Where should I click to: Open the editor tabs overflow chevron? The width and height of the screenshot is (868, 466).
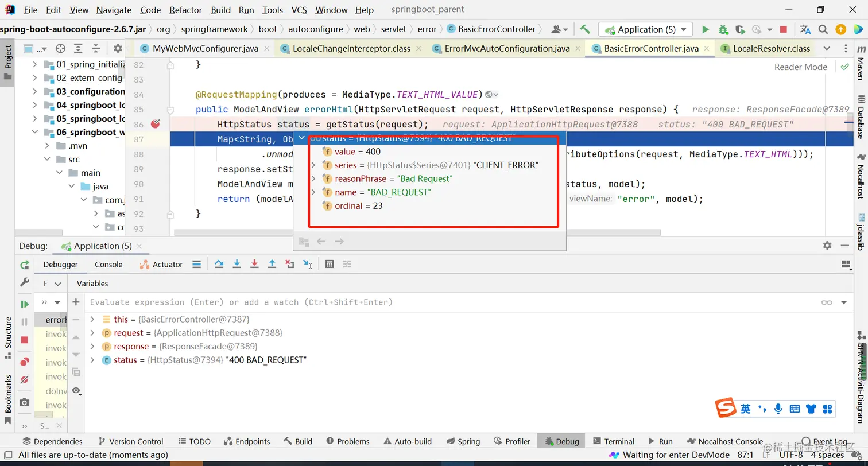[827, 48]
